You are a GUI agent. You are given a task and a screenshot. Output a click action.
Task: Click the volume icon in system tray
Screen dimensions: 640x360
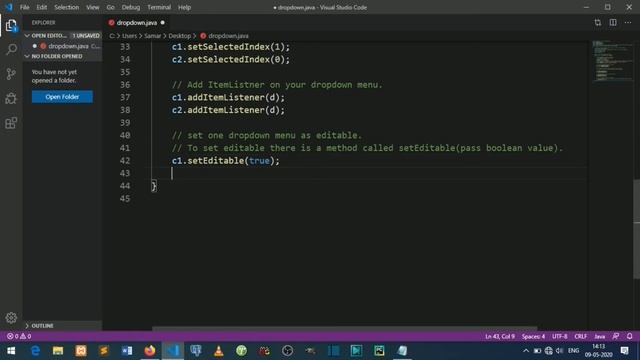coord(560,351)
